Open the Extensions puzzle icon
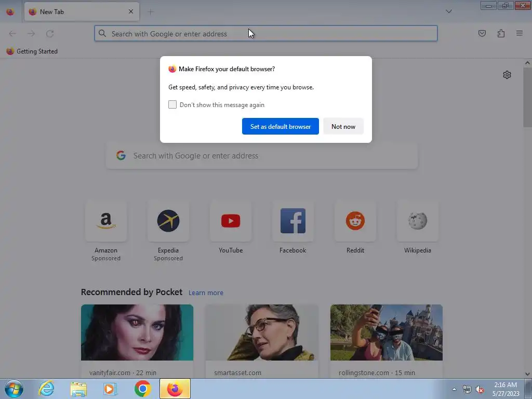The width and height of the screenshot is (532, 399). 501,33
